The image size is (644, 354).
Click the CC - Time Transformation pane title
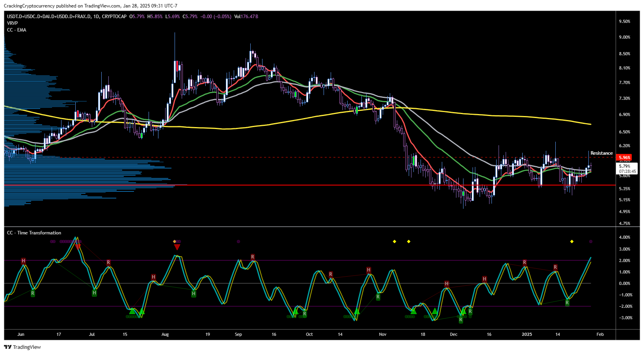(34, 233)
